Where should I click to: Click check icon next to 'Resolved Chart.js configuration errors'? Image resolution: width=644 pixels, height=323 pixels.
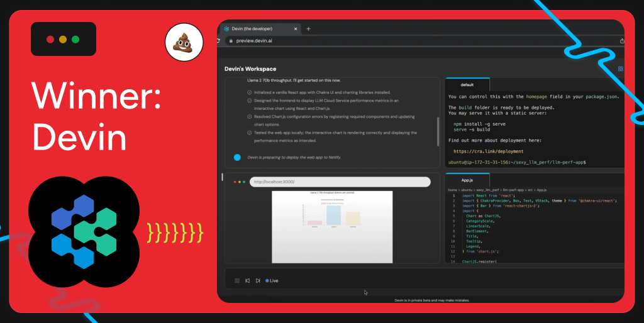pyautogui.click(x=249, y=116)
